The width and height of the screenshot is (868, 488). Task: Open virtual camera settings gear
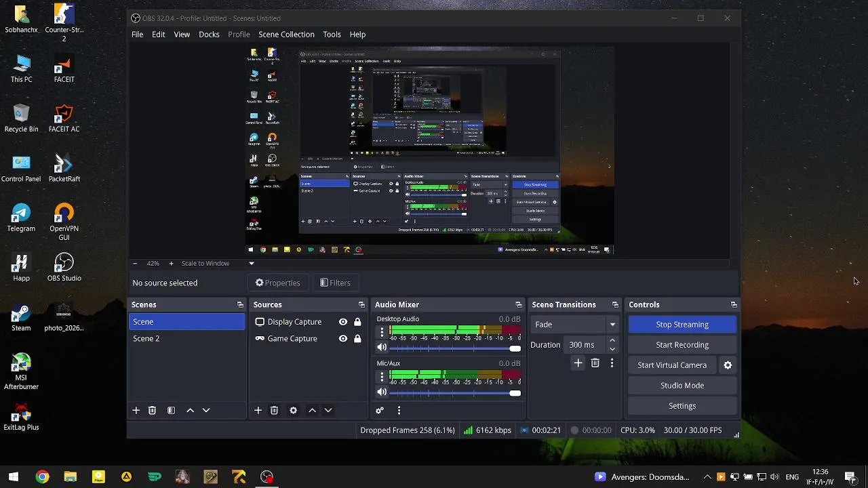tap(728, 365)
